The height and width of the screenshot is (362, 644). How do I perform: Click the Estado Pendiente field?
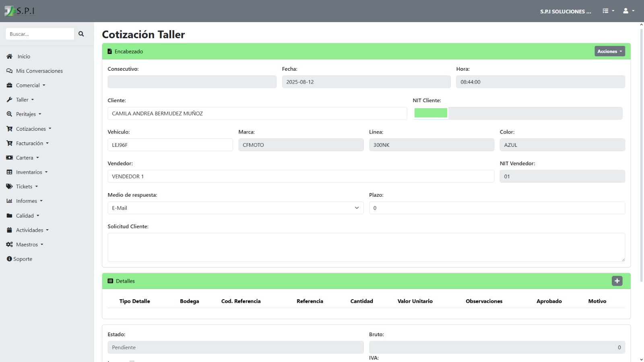point(235,347)
